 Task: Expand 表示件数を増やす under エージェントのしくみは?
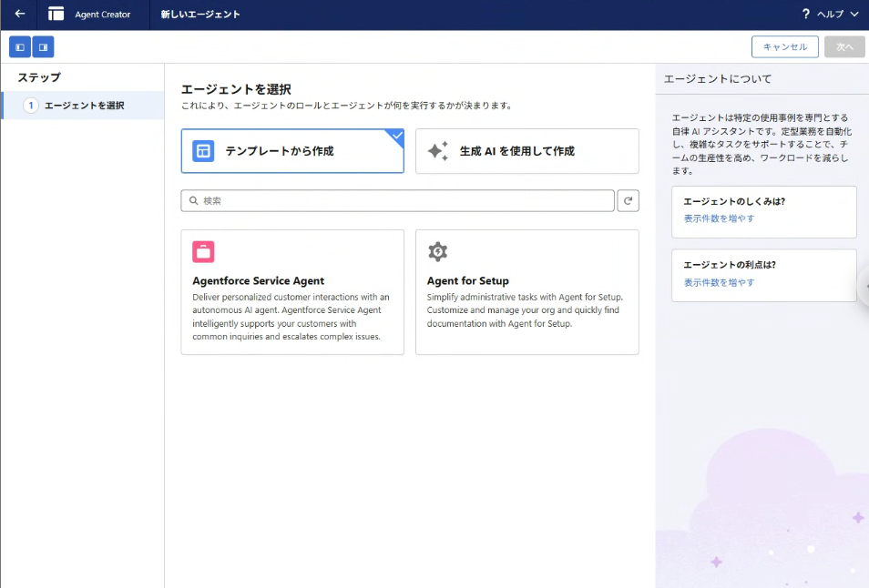coord(719,218)
